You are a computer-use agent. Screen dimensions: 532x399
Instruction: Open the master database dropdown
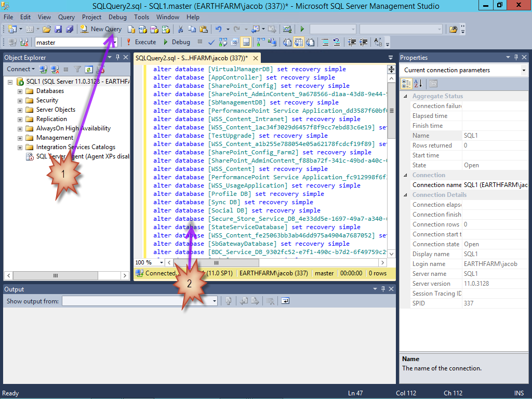coord(115,43)
